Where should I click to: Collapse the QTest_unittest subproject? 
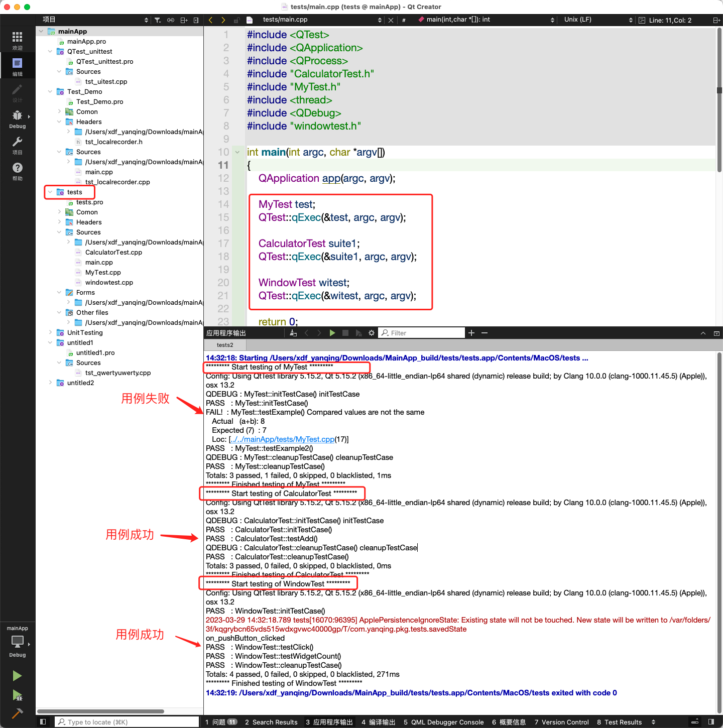point(50,51)
